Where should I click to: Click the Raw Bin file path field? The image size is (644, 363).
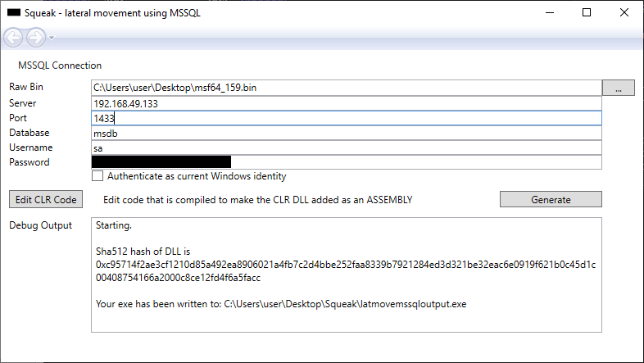click(x=346, y=88)
